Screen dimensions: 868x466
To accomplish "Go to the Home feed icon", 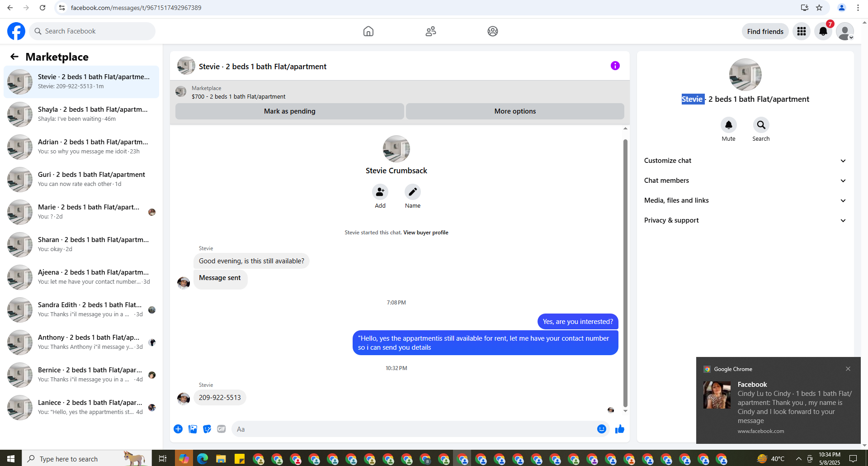I will (x=368, y=31).
